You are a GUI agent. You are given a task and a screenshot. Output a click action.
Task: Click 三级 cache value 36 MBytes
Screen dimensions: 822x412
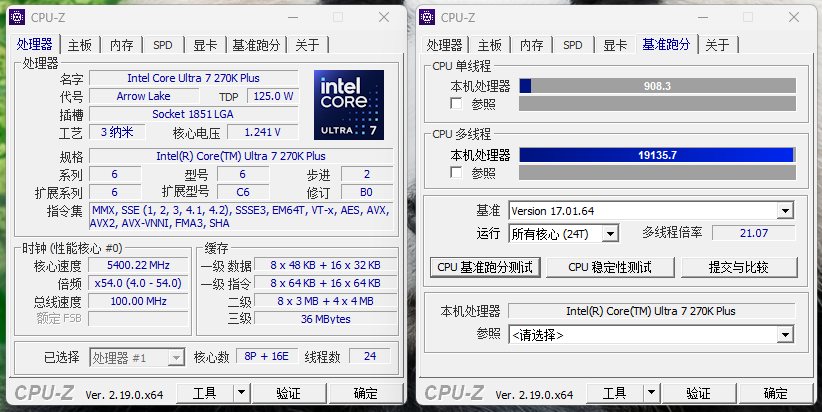pyautogui.click(x=326, y=319)
